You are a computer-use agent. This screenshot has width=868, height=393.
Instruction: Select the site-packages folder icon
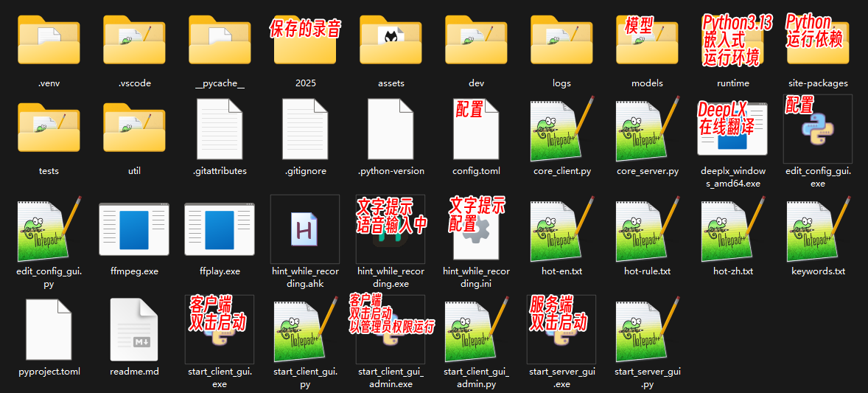818,39
